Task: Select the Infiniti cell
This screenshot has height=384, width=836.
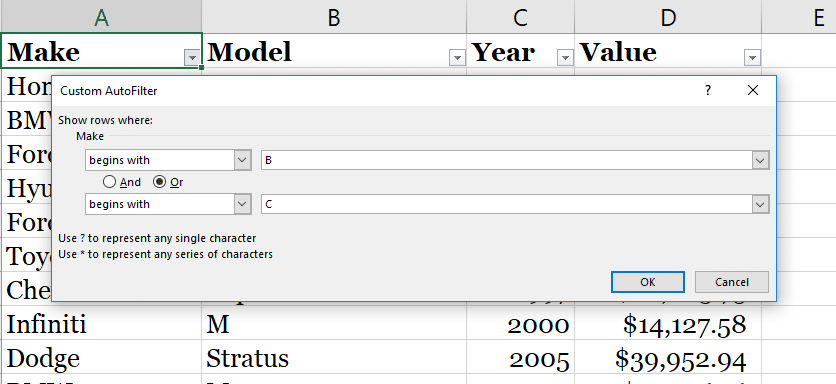Action: point(101,323)
